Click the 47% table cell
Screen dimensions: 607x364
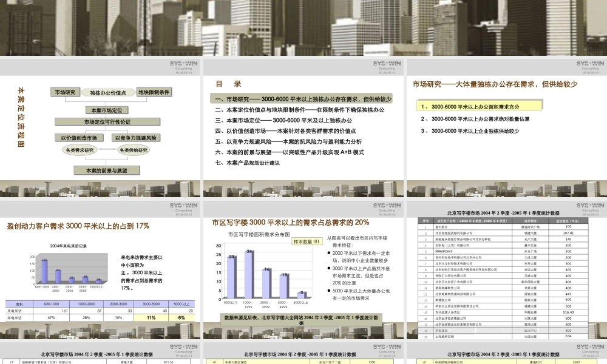click(x=51, y=317)
